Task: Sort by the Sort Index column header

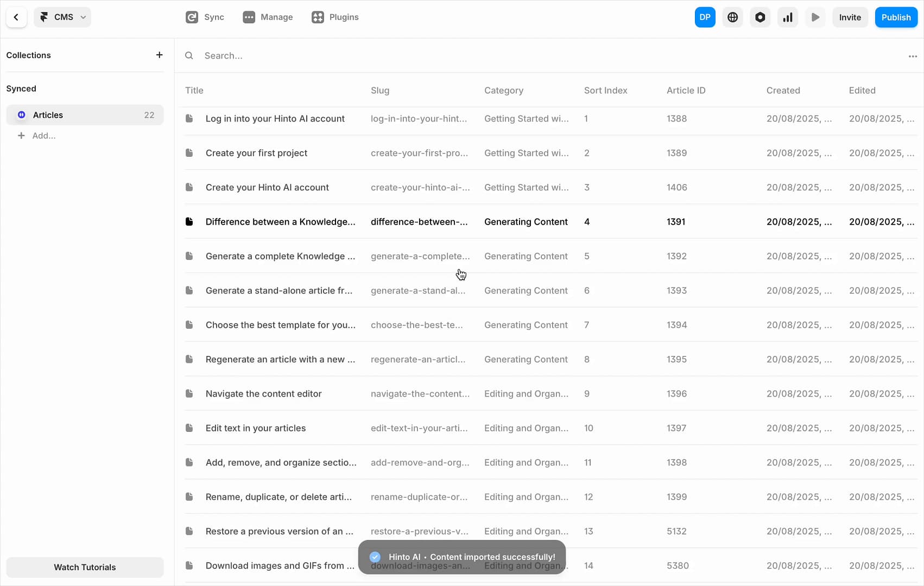Action: [x=605, y=91]
